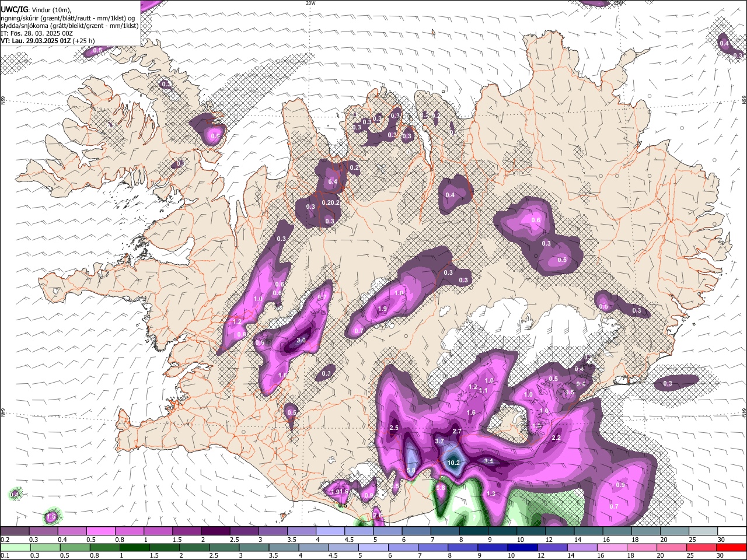The height and width of the screenshot is (560, 747).
Task: Select the '5.8' value on the blue patch
Action: click(411, 470)
